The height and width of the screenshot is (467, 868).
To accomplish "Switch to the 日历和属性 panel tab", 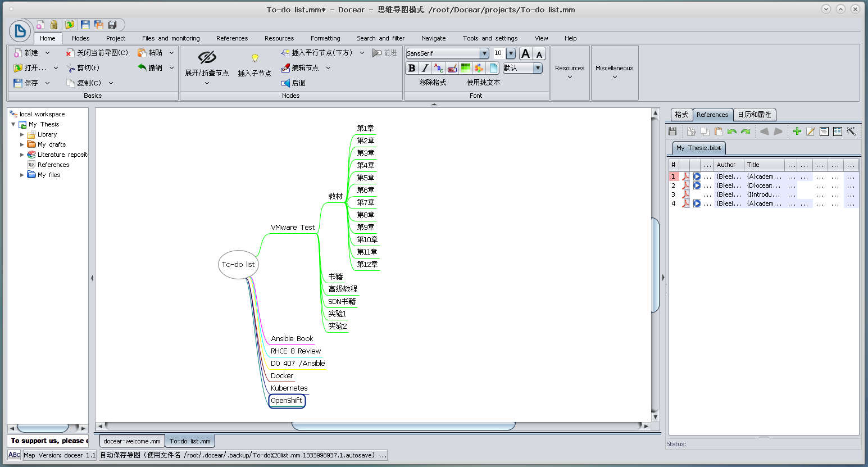I will click(755, 115).
